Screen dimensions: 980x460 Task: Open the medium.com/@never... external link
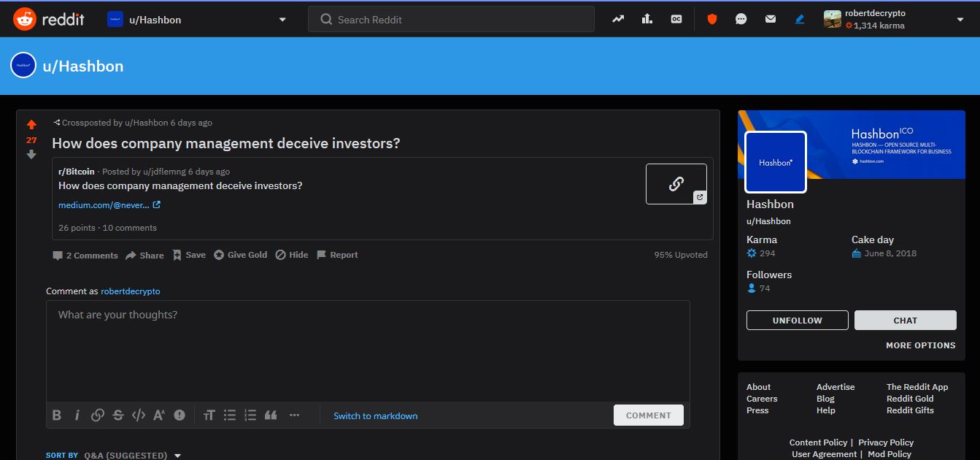coord(109,205)
